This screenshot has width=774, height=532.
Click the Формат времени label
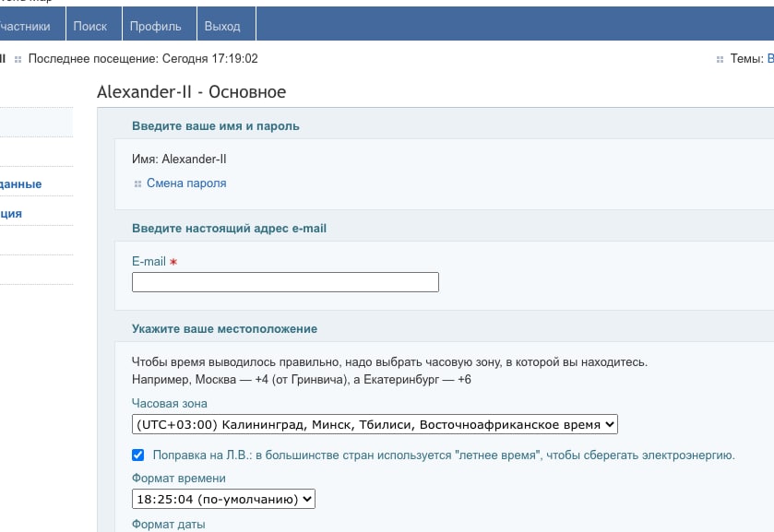click(179, 479)
